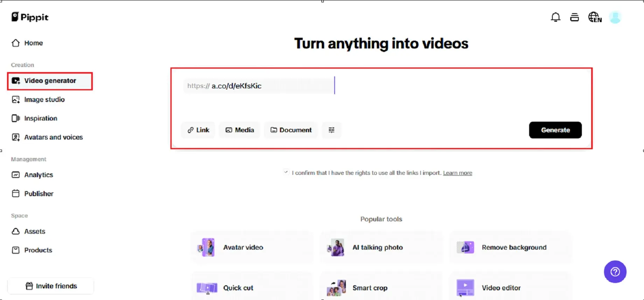
Task: Open Products space
Action: pyautogui.click(x=32, y=250)
